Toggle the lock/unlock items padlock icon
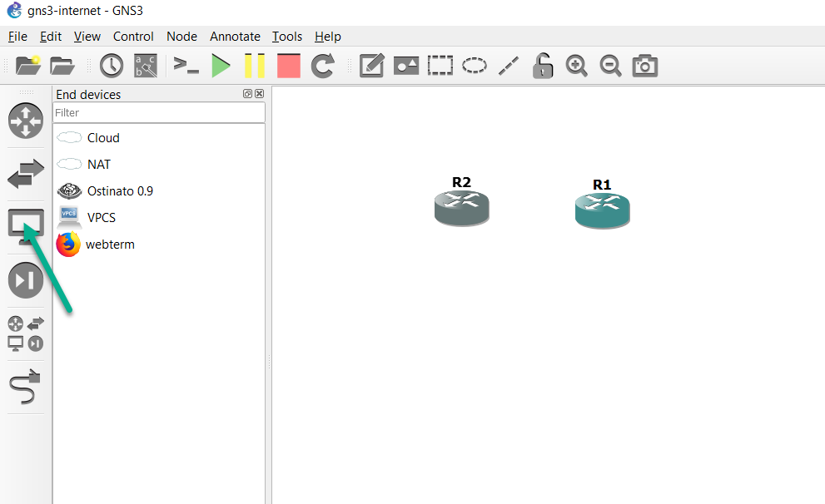 click(x=543, y=66)
